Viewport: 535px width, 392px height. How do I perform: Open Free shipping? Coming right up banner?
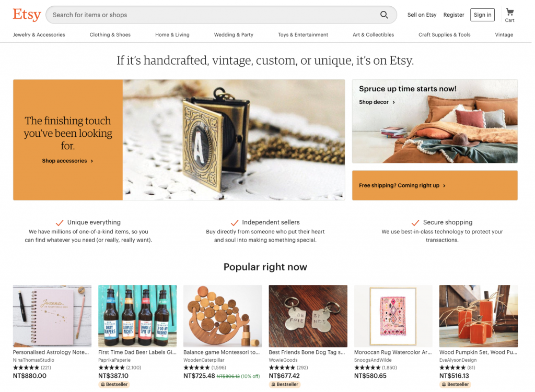(435, 185)
